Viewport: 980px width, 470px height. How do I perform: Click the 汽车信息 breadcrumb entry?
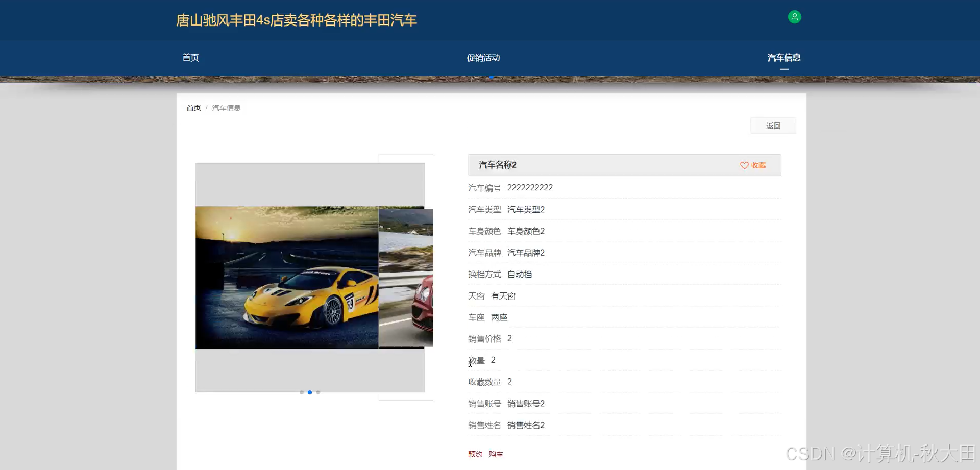[226, 107]
